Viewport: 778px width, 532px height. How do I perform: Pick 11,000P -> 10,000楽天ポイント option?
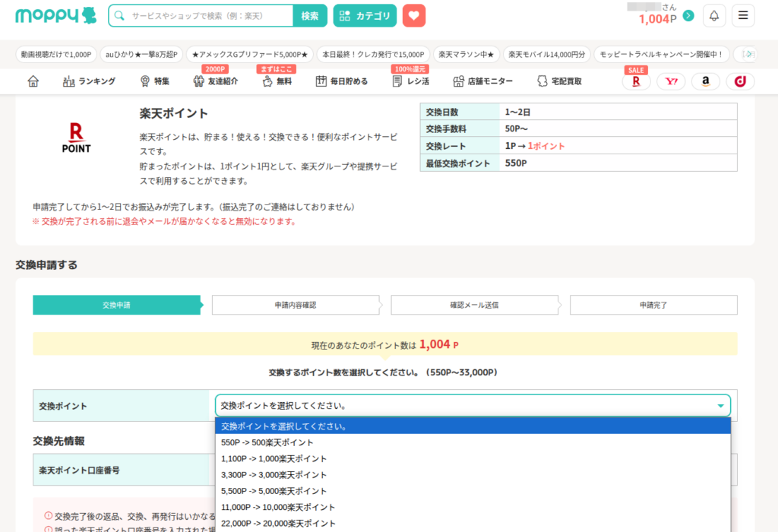pos(278,507)
